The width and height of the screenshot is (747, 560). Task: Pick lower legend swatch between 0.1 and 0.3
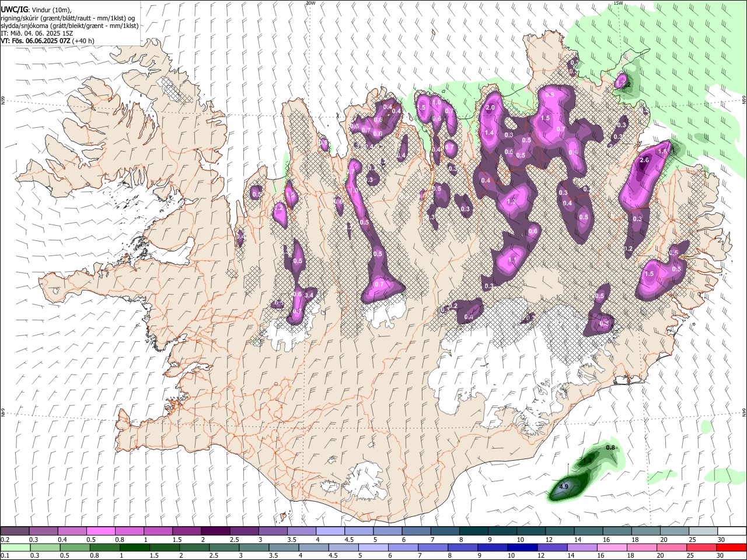coord(15,547)
